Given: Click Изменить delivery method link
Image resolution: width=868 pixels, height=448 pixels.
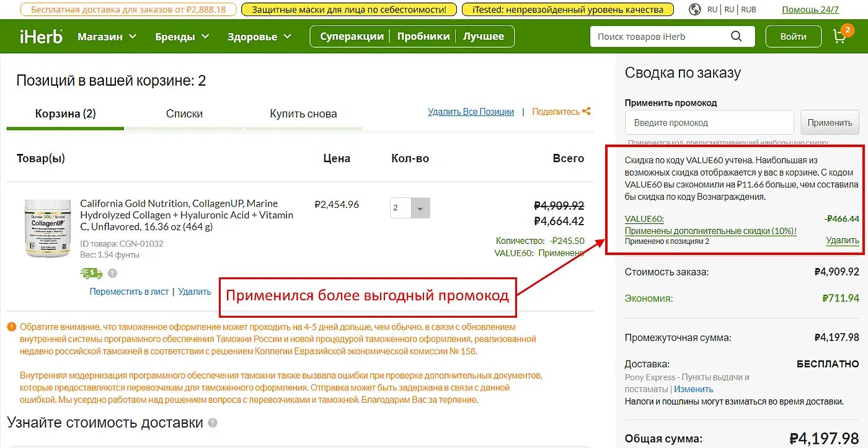Looking at the screenshot, I should (x=694, y=389).
